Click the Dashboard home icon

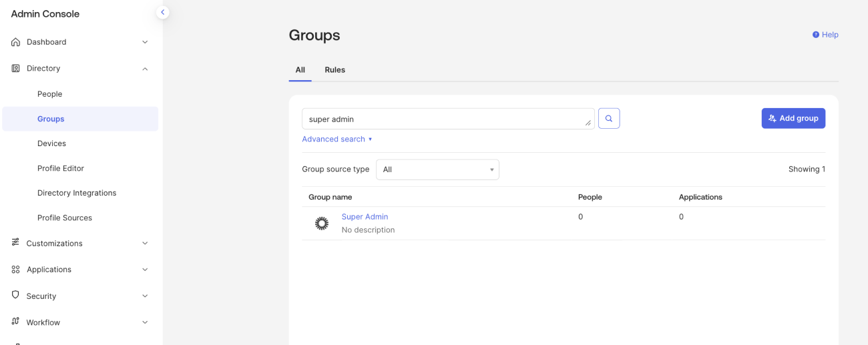[x=16, y=42]
